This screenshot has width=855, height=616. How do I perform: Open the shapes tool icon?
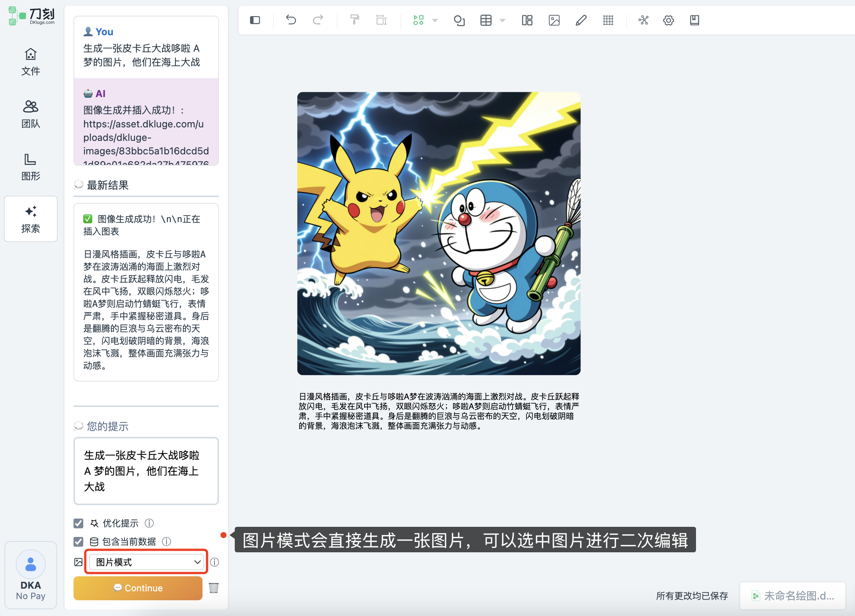(x=459, y=20)
